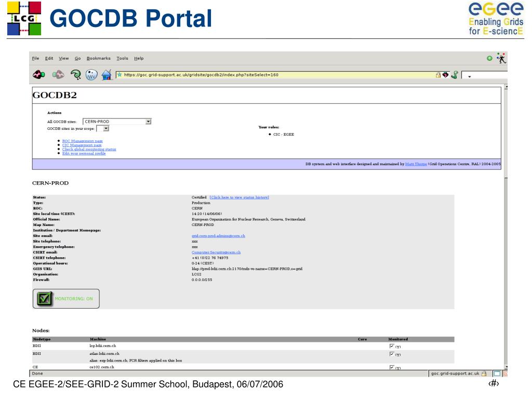532x399 pixels.
Task: Click here to view status history link
Action: pyautogui.click(x=239, y=197)
